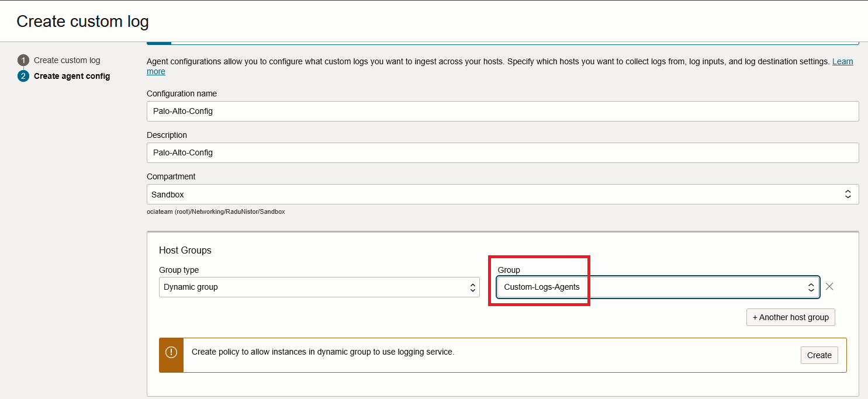This screenshot has width=868, height=399.
Task: Click the Group type label
Action: (x=179, y=270)
